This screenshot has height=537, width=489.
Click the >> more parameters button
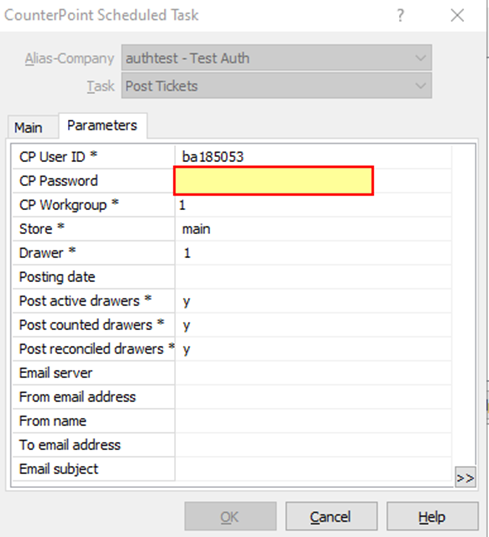[x=465, y=477]
